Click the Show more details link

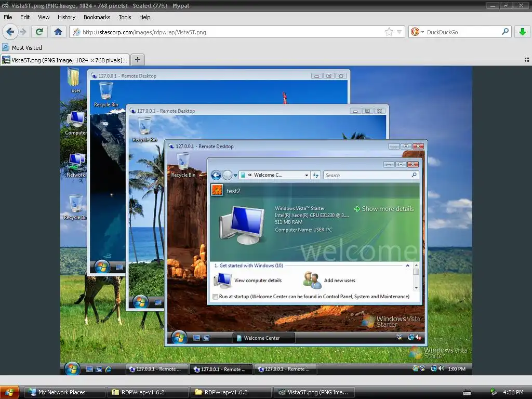point(384,209)
